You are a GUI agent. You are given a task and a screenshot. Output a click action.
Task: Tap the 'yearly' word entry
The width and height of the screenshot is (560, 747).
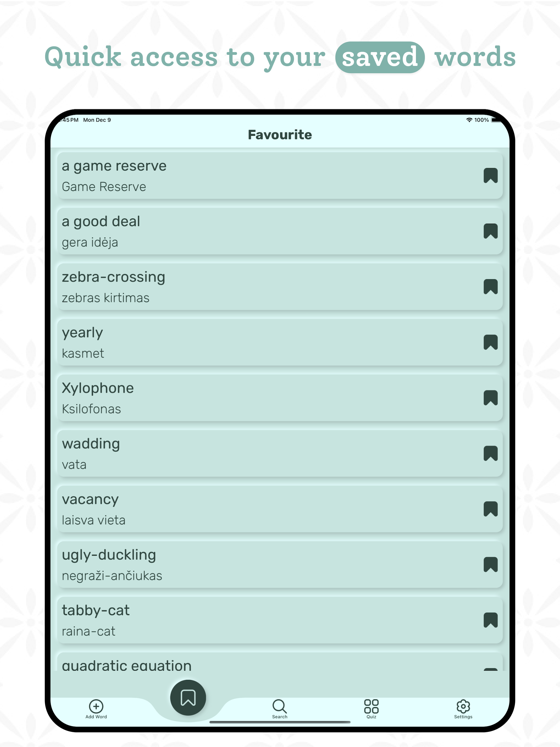[280, 343]
